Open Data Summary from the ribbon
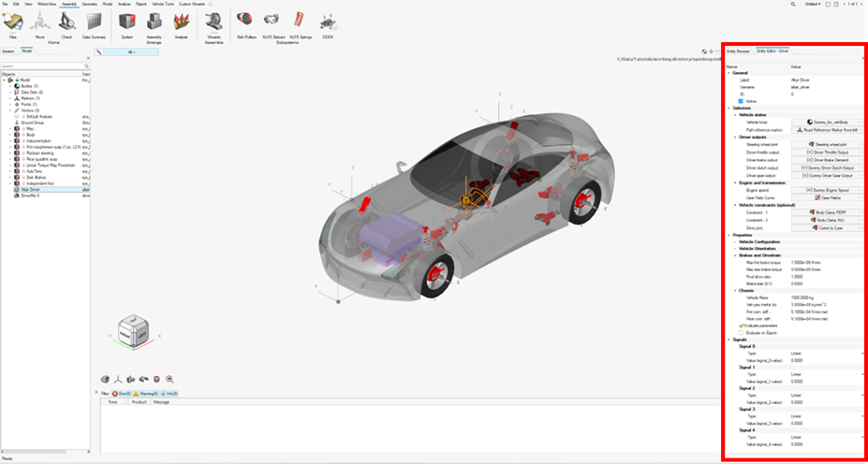 pyautogui.click(x=95, y=22)
